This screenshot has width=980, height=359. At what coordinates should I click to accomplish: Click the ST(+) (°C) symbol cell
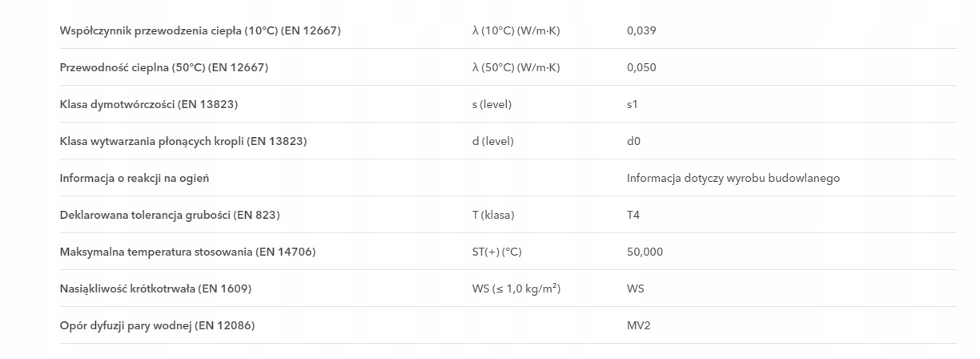coord(496,252)
